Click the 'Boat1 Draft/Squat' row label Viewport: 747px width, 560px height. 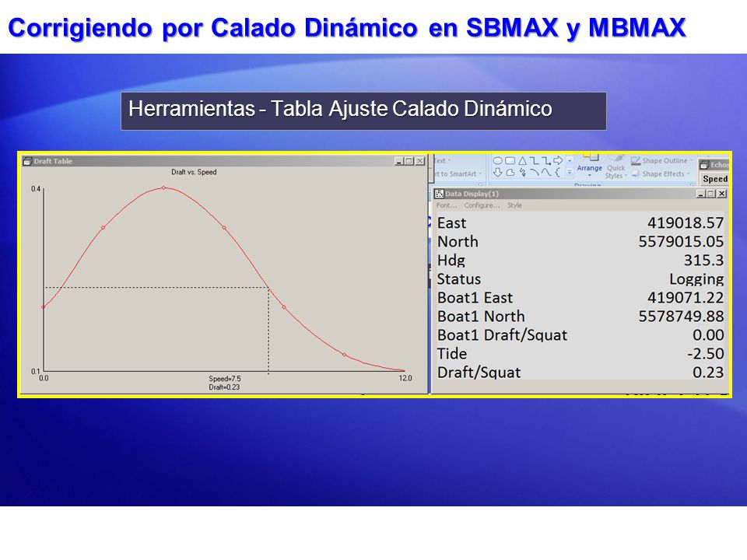502,335
